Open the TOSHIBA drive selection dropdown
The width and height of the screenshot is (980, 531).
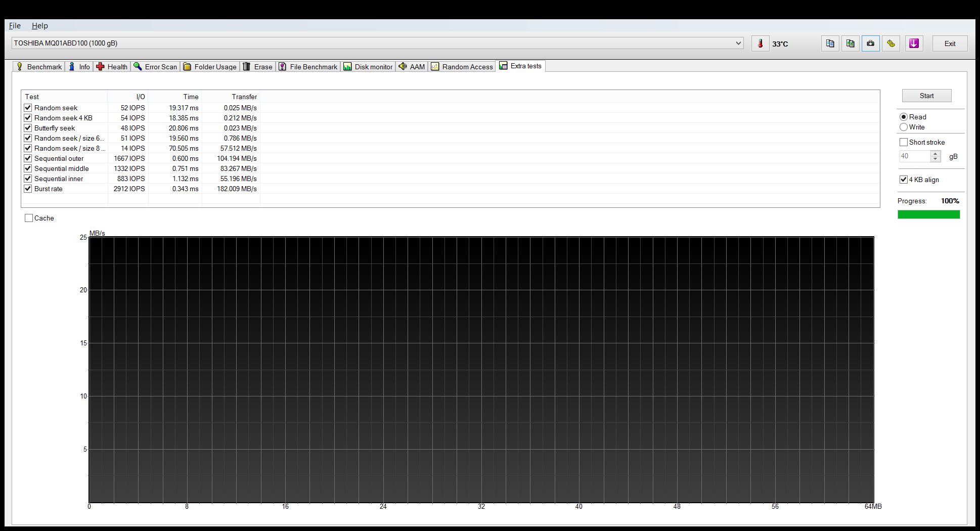[738, 43]
